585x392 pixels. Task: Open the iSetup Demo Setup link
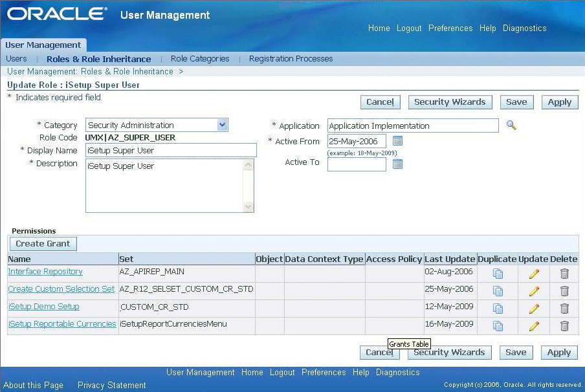click(x=43, y=307)
